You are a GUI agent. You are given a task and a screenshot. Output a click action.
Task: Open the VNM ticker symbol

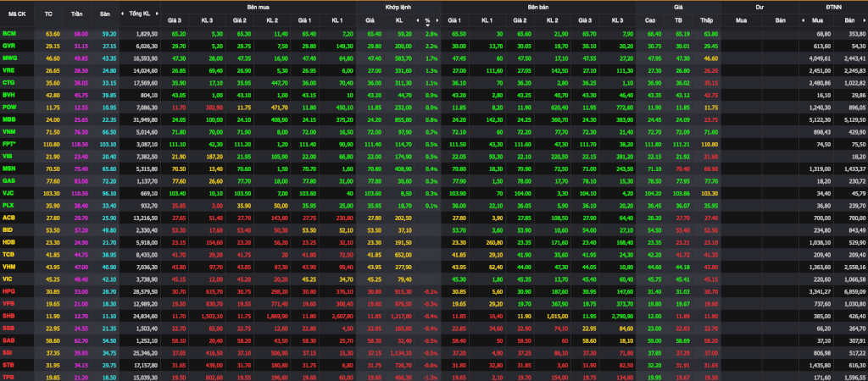coord(8,131)
